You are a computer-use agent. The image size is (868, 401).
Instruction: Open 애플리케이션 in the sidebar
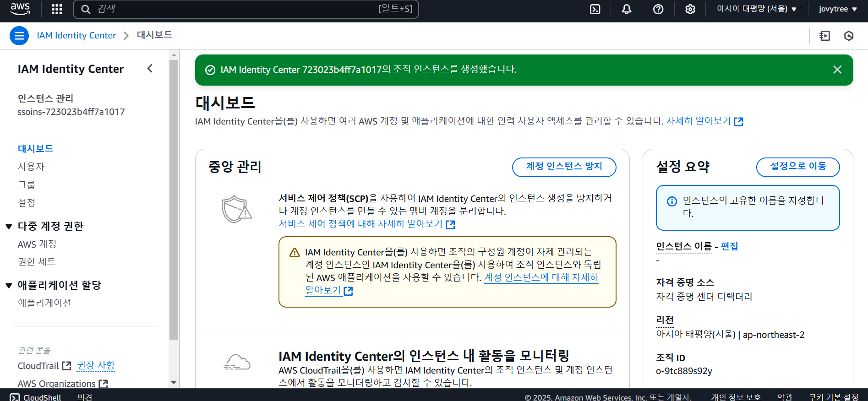click(44, 303)
